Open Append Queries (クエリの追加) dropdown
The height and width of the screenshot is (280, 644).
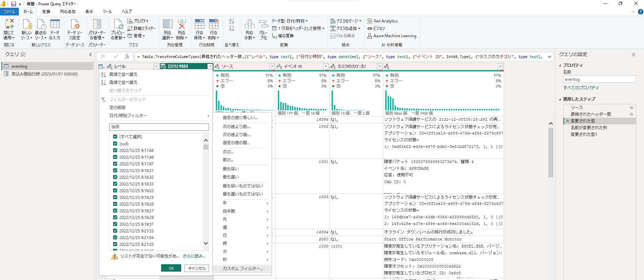[345, 28]
